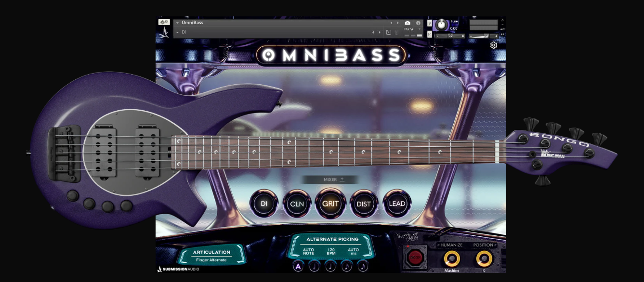The width and height of the screenshot is (644, 282).
Task: Click the ALTERNATE PICKING heading
Action: [x=332, y=239]
